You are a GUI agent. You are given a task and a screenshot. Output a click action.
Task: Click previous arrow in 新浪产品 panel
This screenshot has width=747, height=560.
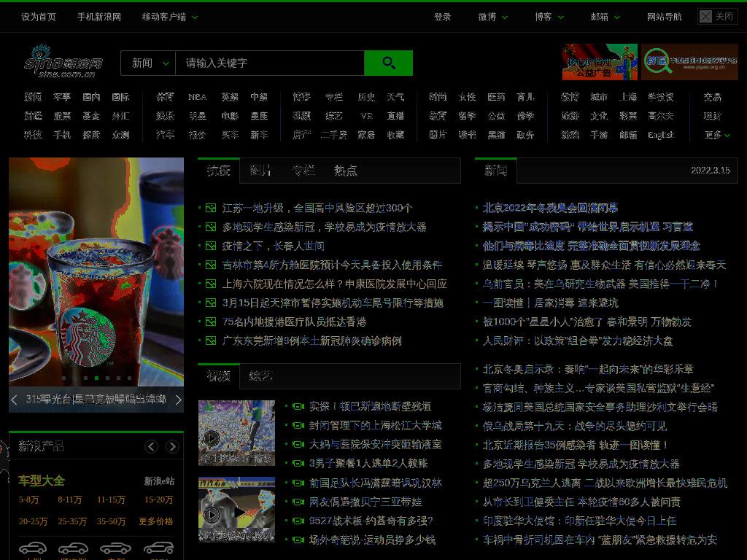coord(152,446)
